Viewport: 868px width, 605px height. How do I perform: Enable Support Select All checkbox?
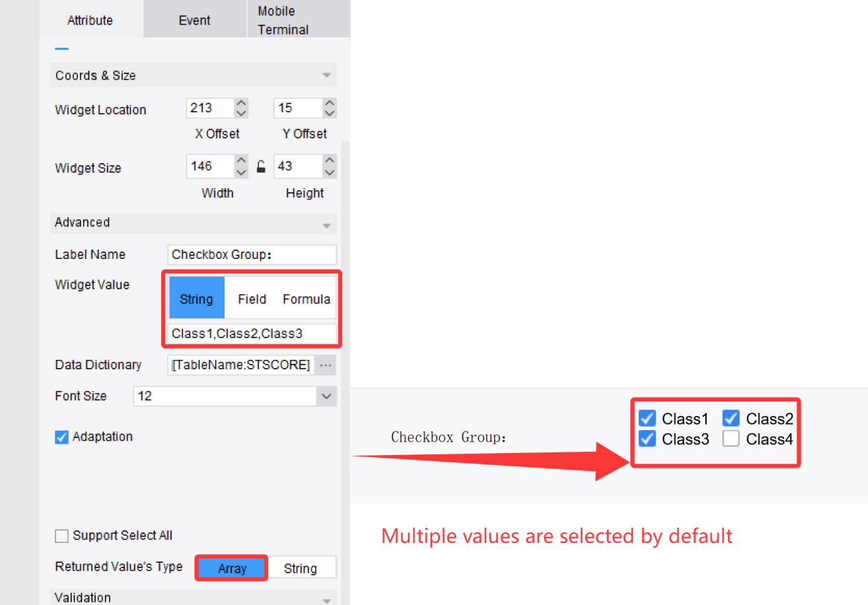[61, 536]
